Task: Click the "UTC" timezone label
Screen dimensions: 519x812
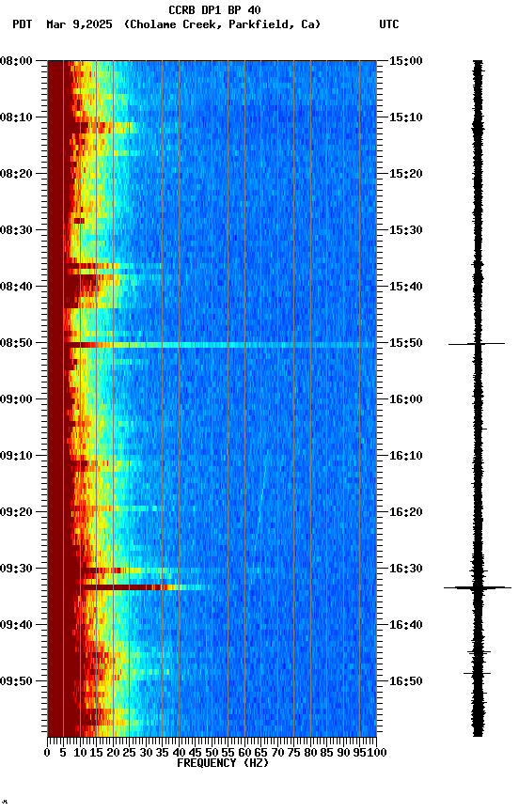Action: click(x=389, y=24)
